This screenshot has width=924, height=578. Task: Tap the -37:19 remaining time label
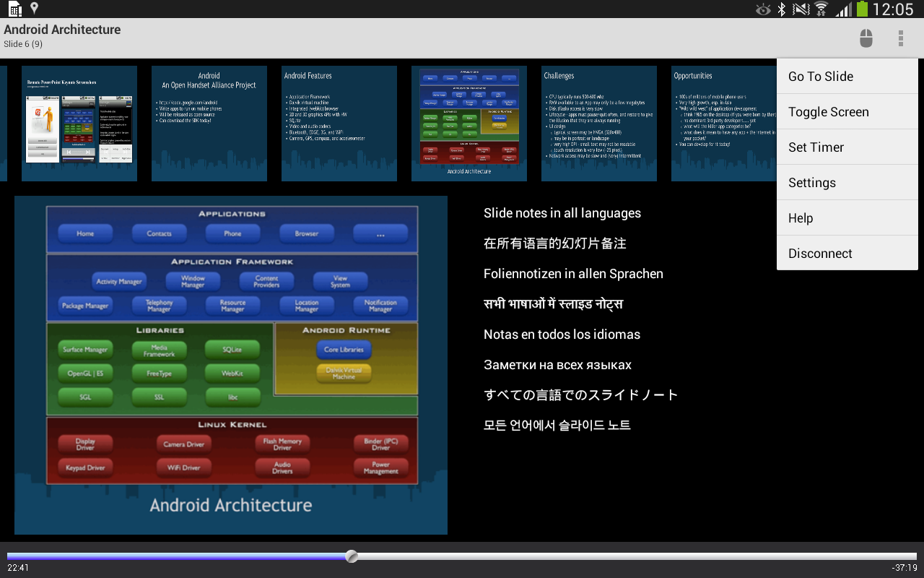pos(904,568)
